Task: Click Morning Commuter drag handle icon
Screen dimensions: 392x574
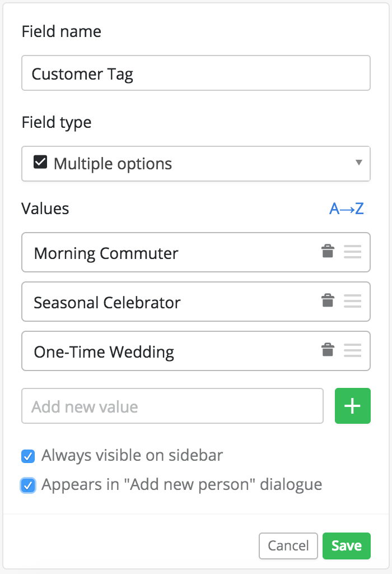Action: tap(352, 252)
